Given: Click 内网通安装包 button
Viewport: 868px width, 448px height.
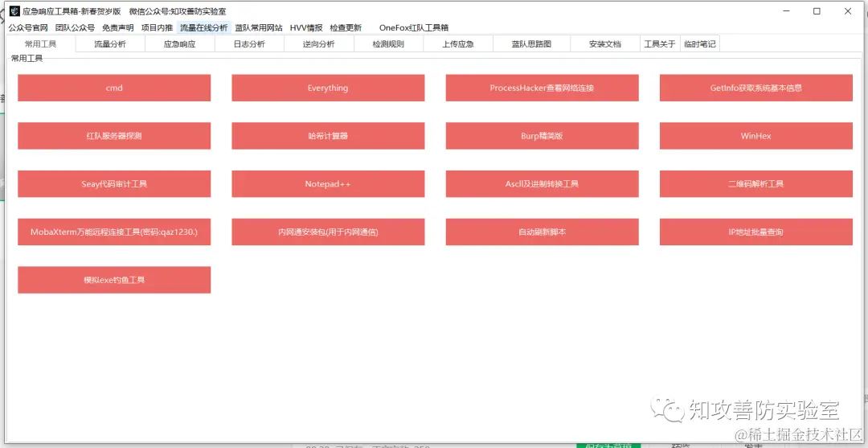Looking at the screenshot, I should click(x=328, y=232).
